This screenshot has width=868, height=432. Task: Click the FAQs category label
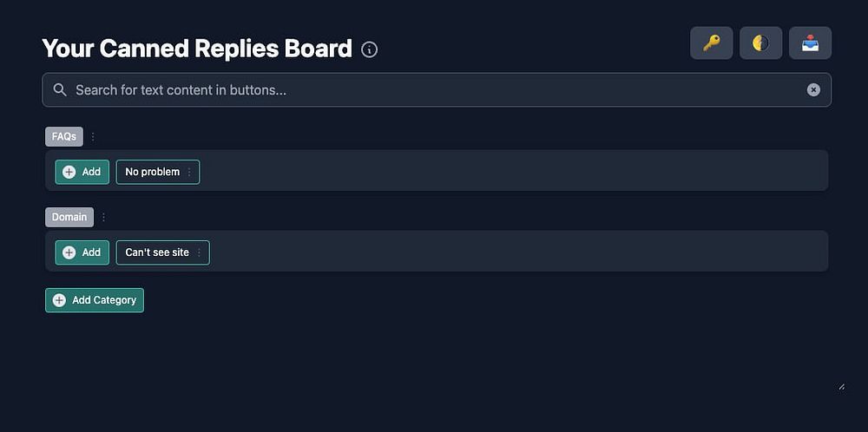[x=64, y=137]
